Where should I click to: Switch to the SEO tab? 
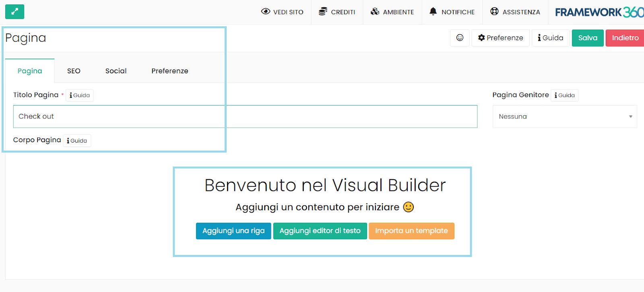coord(74,71)
